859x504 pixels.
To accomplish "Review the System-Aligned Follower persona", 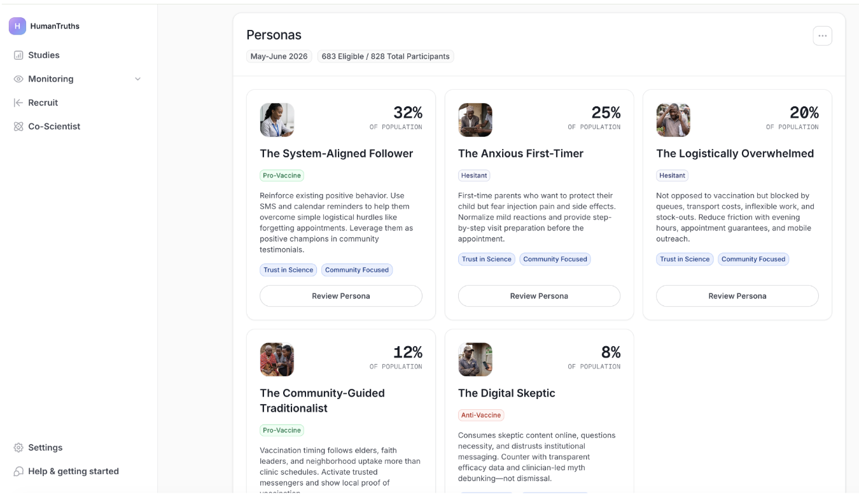I will coord(340,296).
